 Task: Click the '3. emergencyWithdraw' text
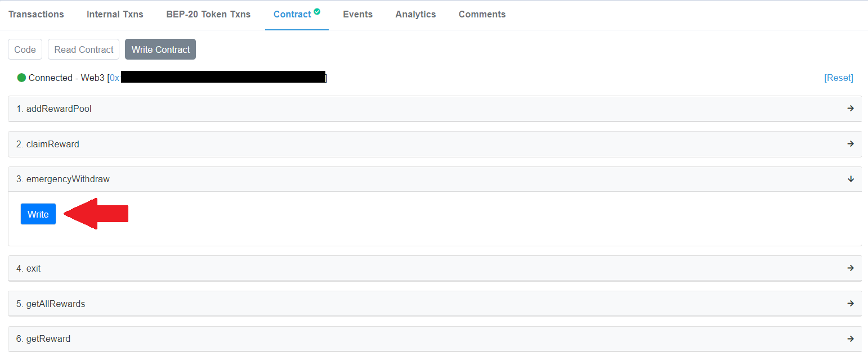coord(63,179)
